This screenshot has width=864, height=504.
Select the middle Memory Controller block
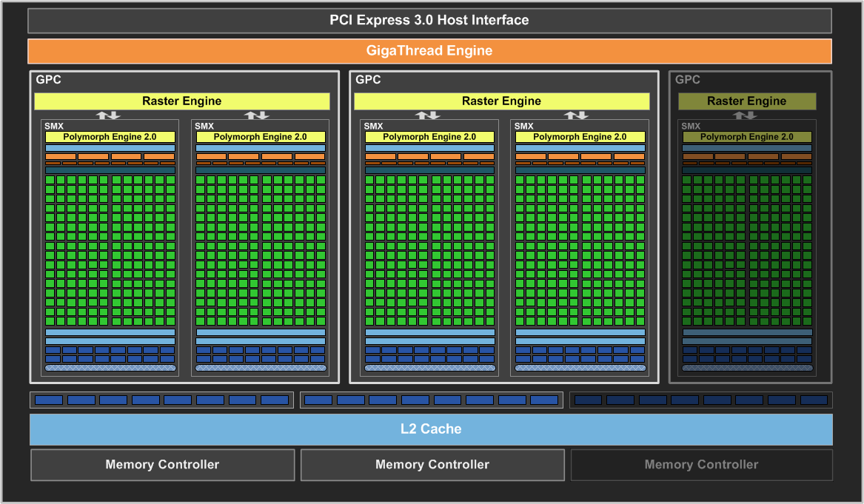tap(432, 465)
